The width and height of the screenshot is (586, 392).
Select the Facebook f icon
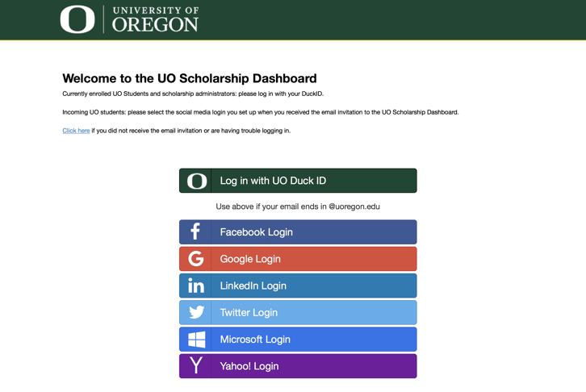[195, 231]
